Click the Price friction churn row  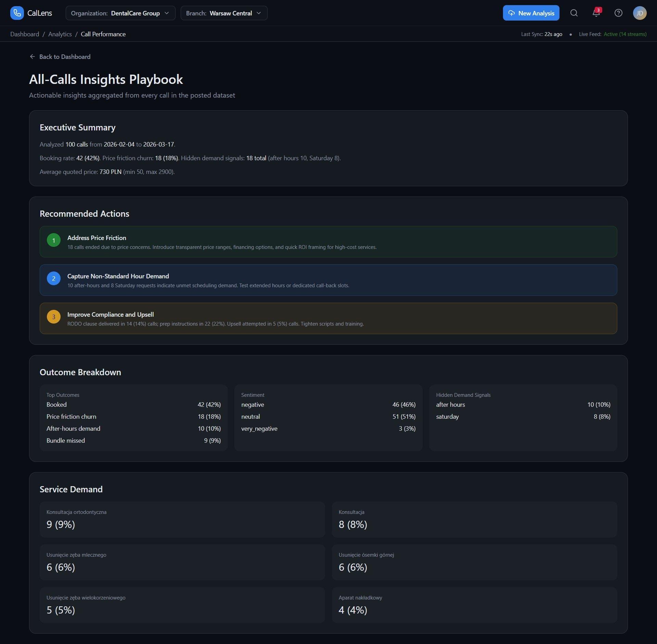(x=133, y=417)
